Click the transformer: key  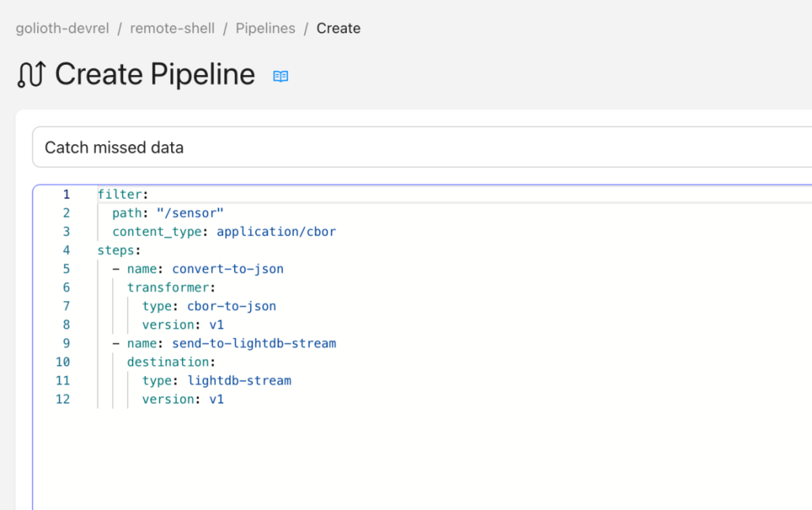coord(171,288)
